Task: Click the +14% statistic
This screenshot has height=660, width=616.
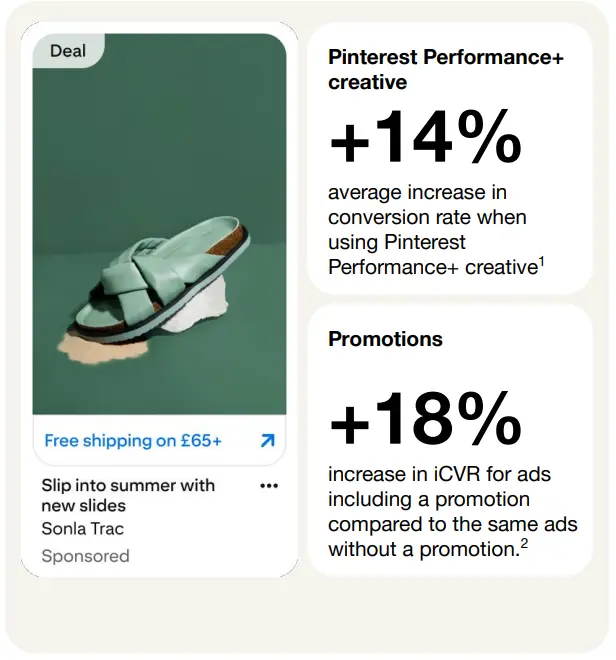Action: click(x=425, y=137)
